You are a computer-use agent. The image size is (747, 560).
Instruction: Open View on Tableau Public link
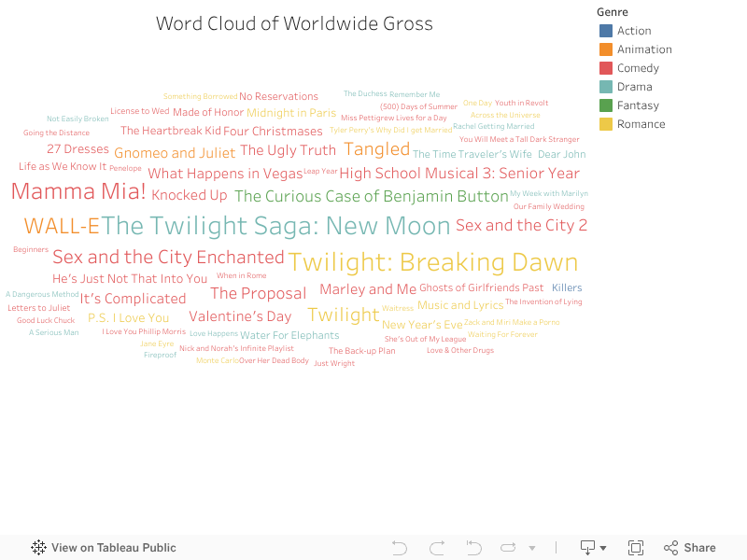(113, 548)
